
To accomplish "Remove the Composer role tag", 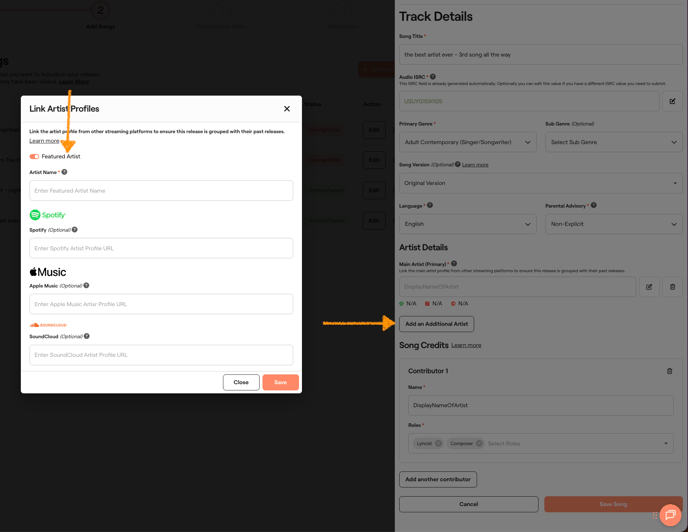I will [x=479, y=443].
